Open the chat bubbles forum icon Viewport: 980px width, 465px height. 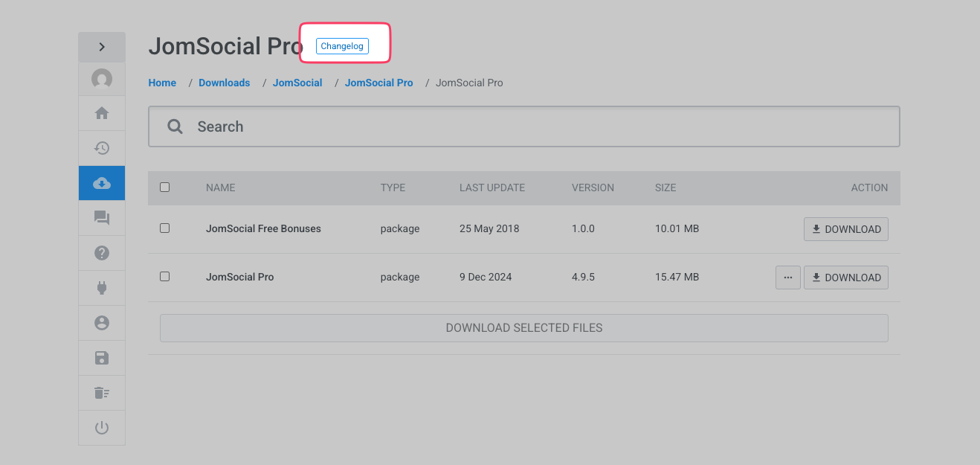tap(102, 218)
